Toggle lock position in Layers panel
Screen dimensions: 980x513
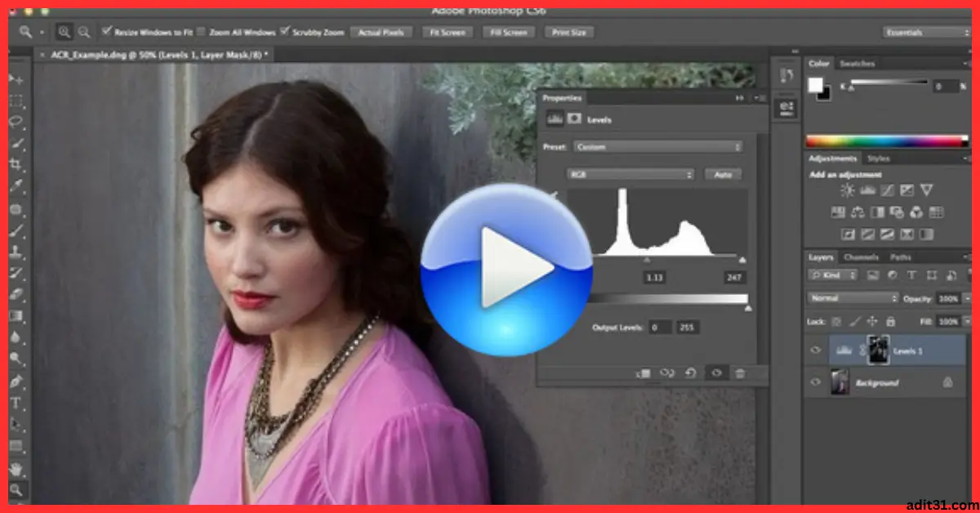(872, 322)
